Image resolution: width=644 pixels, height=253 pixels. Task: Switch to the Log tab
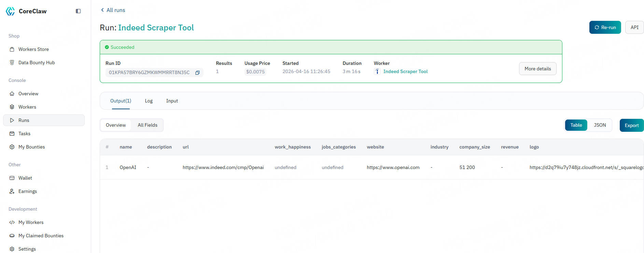pos(149,101)
